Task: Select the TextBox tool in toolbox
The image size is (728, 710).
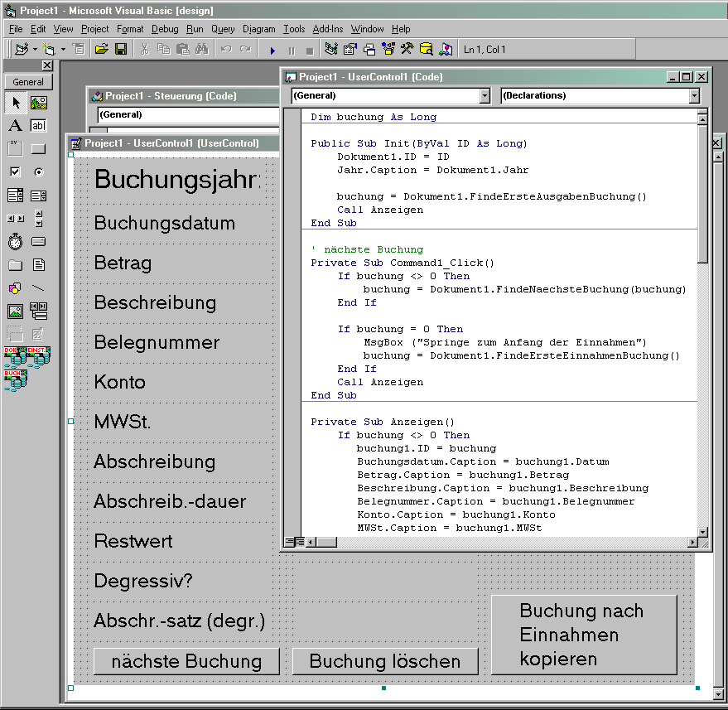Action: (39, 125)
